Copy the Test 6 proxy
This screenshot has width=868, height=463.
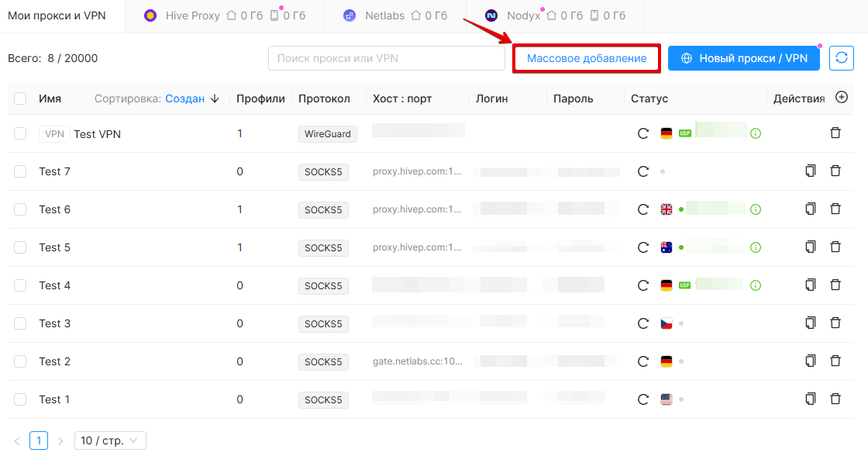(x=811, y=209)
